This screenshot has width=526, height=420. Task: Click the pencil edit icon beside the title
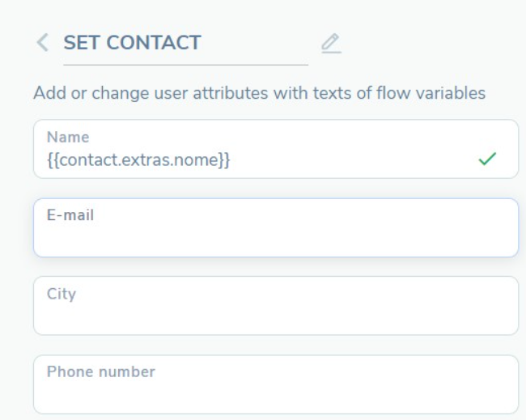point(330,43)
